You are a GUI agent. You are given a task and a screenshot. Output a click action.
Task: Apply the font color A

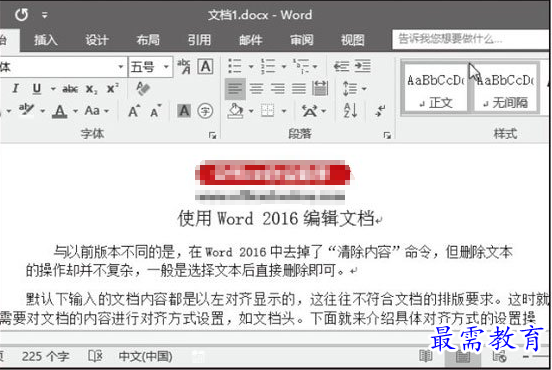click(x=60, y=111)
